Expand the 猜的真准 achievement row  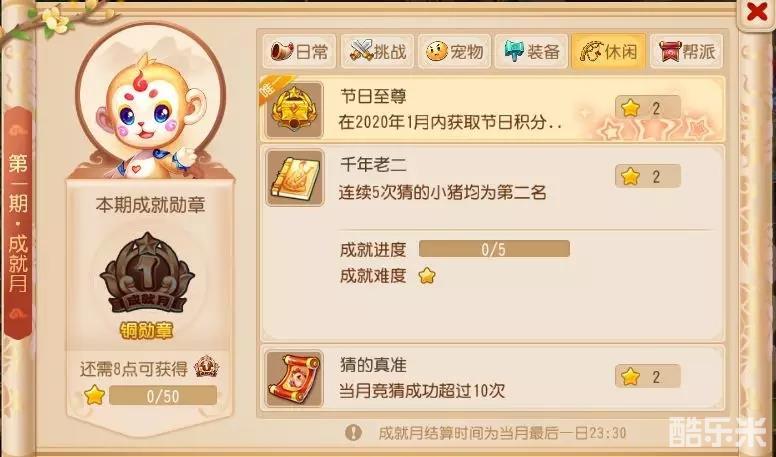coord(492,379)
